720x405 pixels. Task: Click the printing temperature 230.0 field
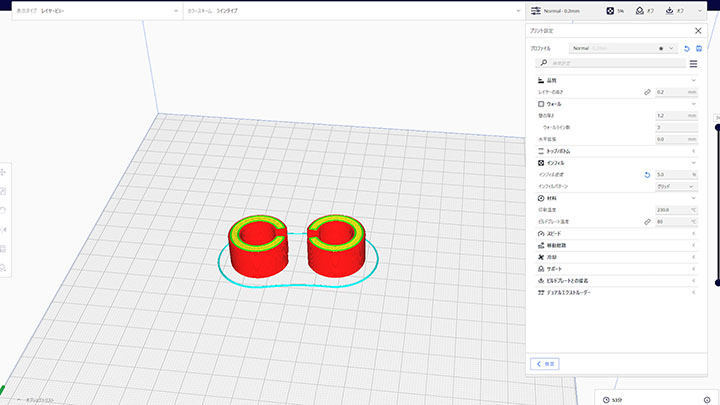click(676, 210)
